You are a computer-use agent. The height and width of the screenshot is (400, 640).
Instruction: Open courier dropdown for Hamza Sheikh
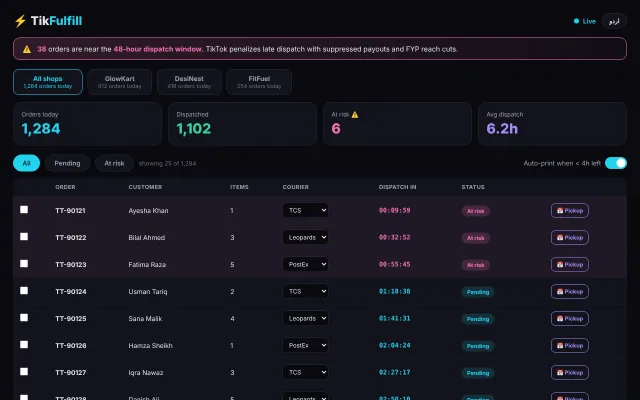[305, 345]
